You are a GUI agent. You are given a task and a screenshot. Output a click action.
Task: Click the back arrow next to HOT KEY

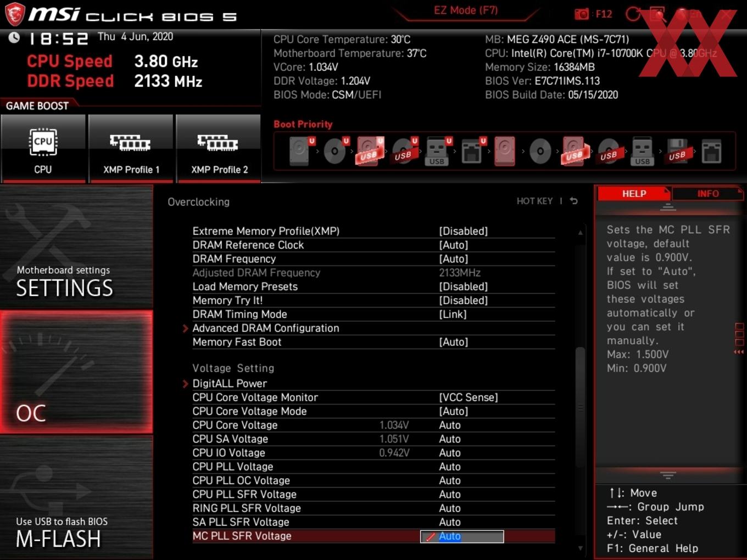[x=573, y=201]
